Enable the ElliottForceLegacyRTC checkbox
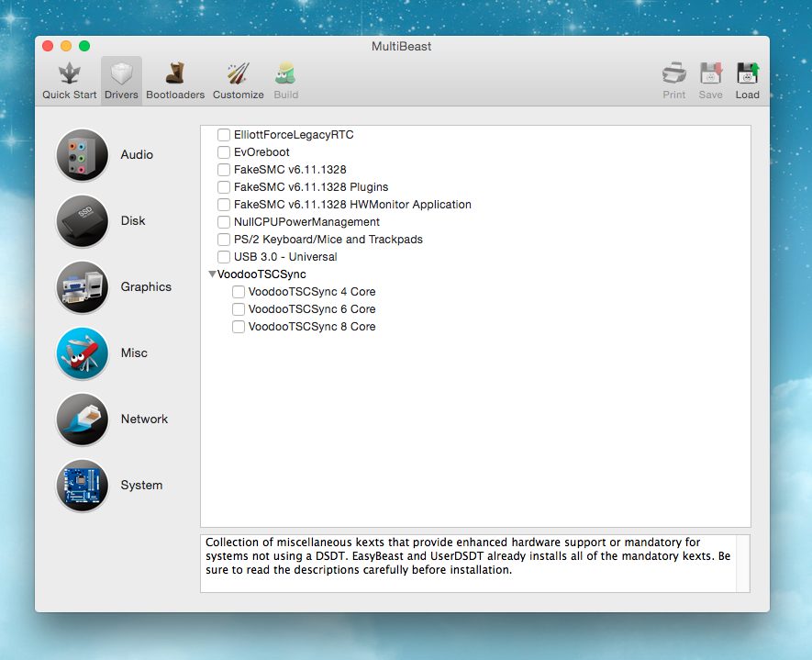The height and width of the screenshot is (660, 812). [224, 135]
